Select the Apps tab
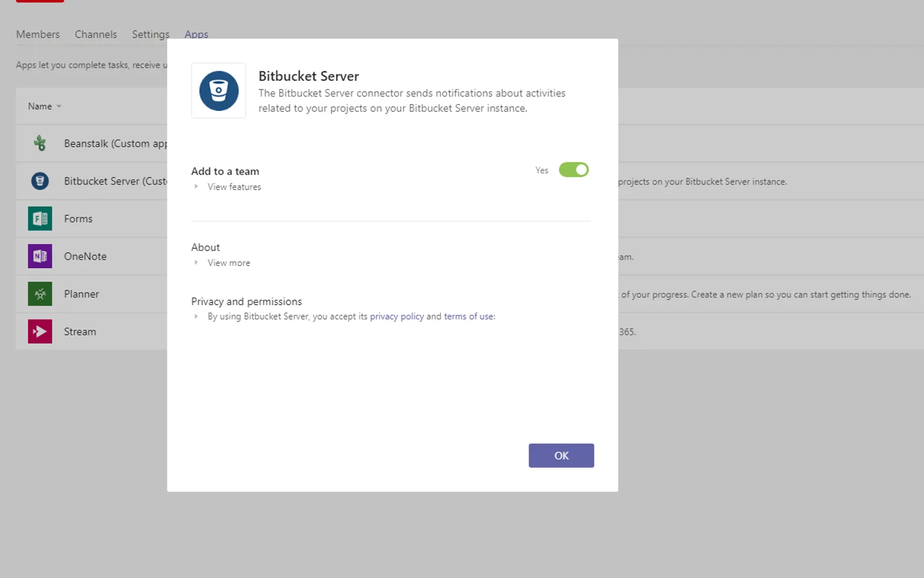Screen dimensions: 924x578 pyautogui.click(x=196, y=34)
